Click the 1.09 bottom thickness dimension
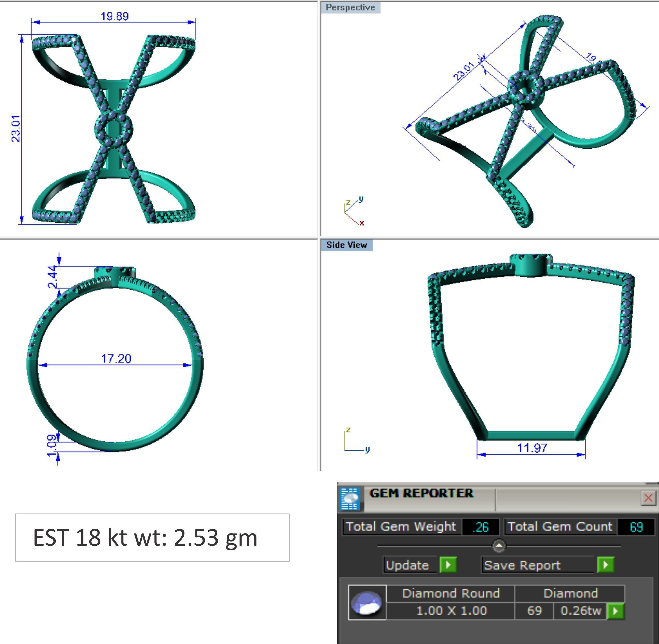The width and height of the screenshot is (659, 644). [x=52, y=445]
